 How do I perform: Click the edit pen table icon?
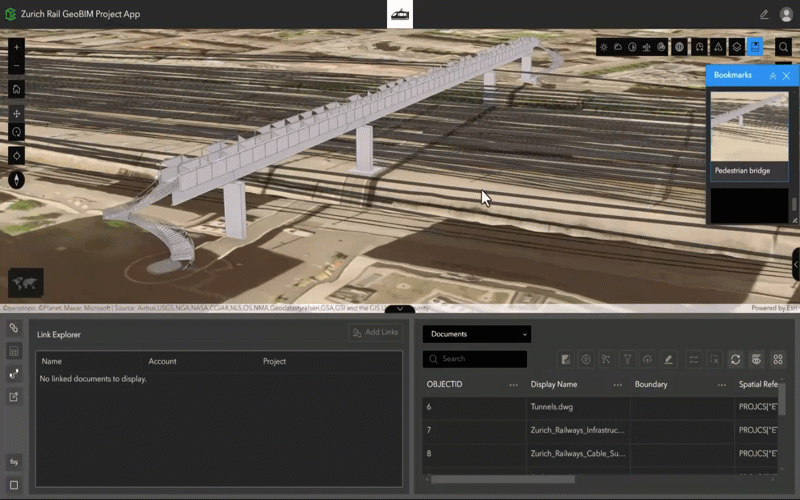pyautogui.click(x=668, y=360)
